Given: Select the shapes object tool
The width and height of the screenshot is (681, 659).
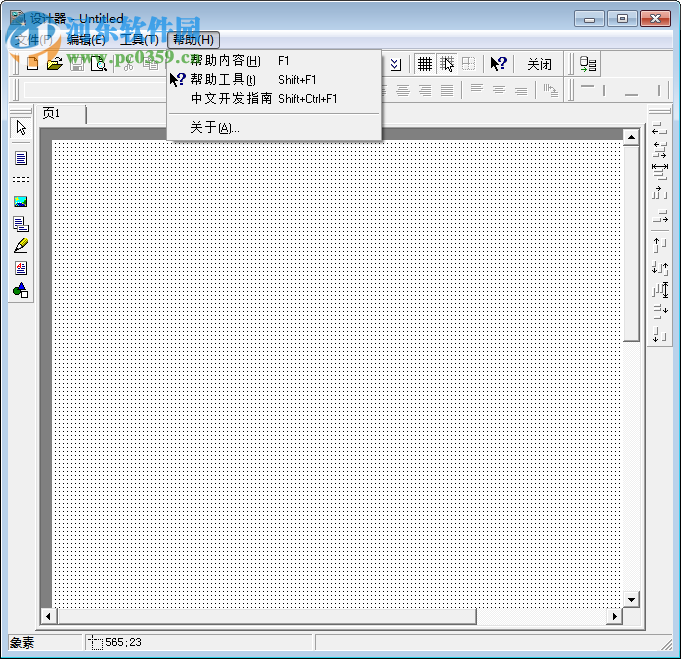Looking at the screenshot, I should pyautogui.click(x=21, y=290).
